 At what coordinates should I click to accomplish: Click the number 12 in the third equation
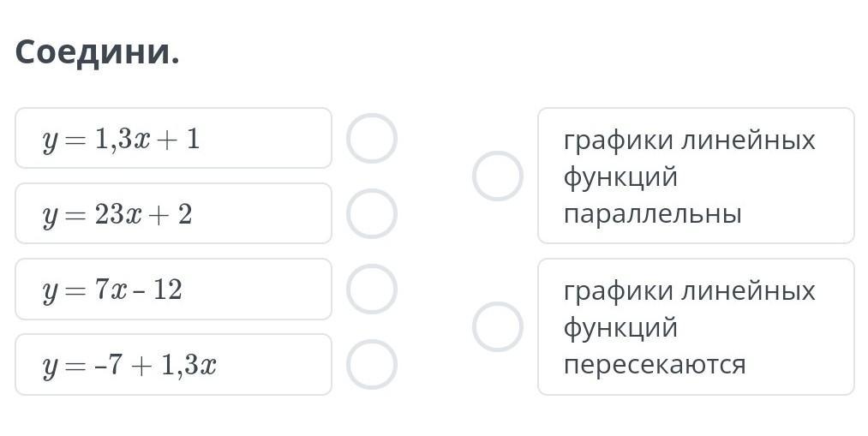click(x=168, y=290)
